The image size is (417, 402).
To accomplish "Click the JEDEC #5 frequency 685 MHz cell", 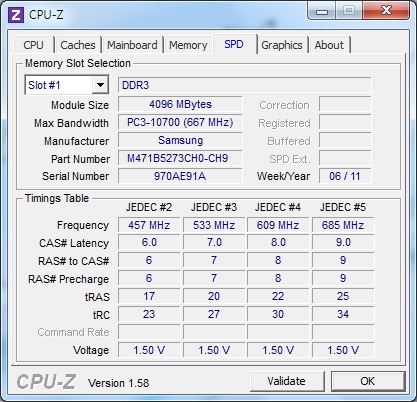I will point(343,225).
